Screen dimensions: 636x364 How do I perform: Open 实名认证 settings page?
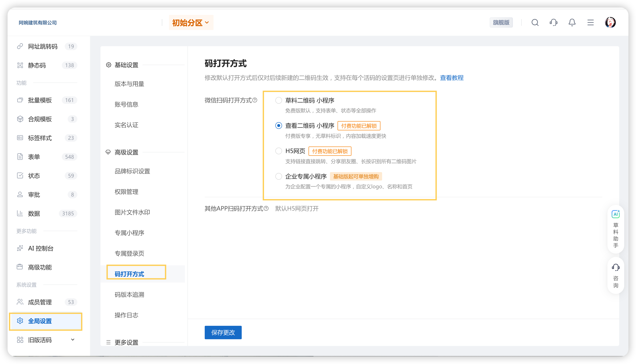pos(126,125)
